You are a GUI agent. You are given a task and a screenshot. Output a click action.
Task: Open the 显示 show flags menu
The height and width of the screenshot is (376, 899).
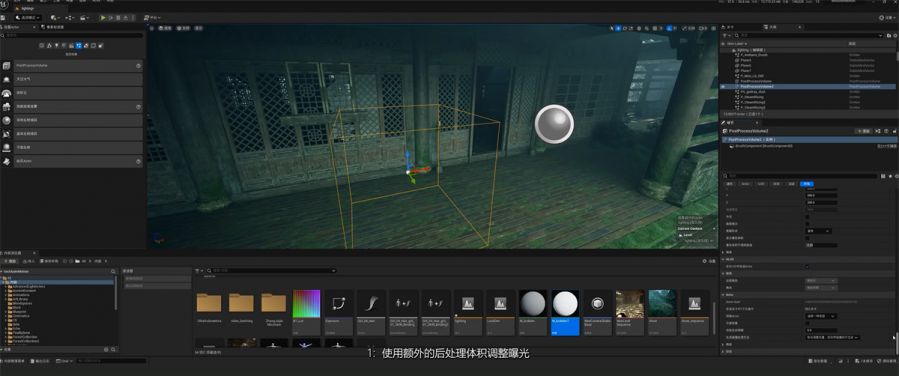coord(199,28)
